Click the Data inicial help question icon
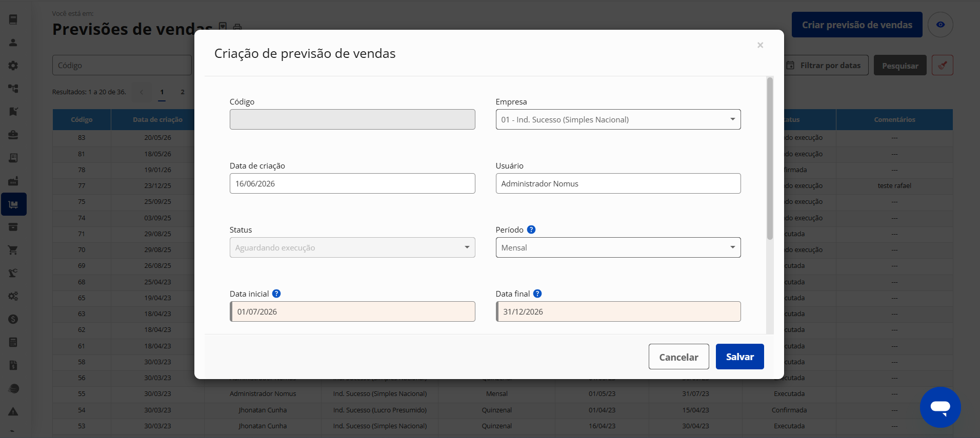This screenshot has height=438, width=980. [276, 294]
